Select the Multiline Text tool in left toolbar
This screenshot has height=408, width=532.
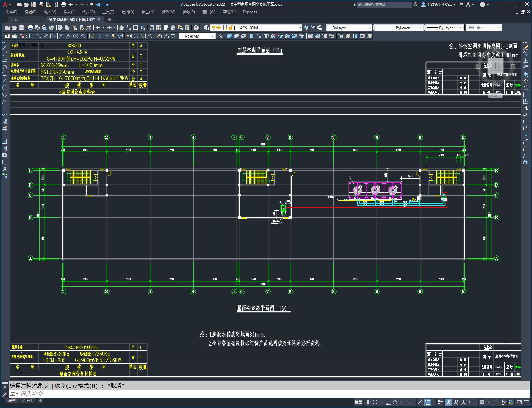click(x=5, y=169)
